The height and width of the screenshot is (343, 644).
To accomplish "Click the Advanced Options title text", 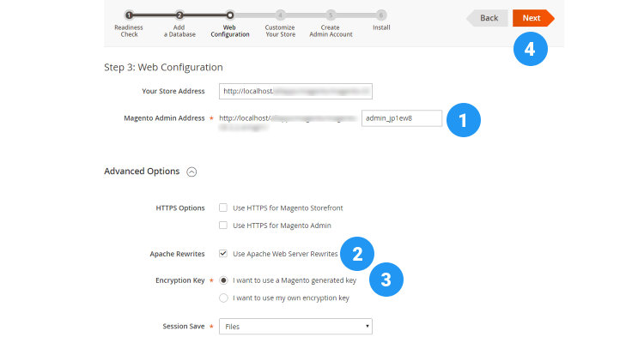I will click(142, 171).
